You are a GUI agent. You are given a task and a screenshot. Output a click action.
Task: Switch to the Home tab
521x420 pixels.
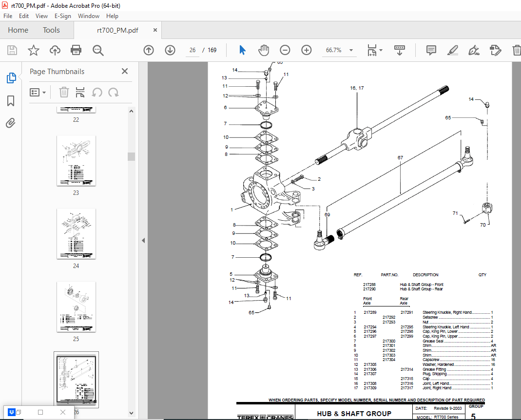18,30
